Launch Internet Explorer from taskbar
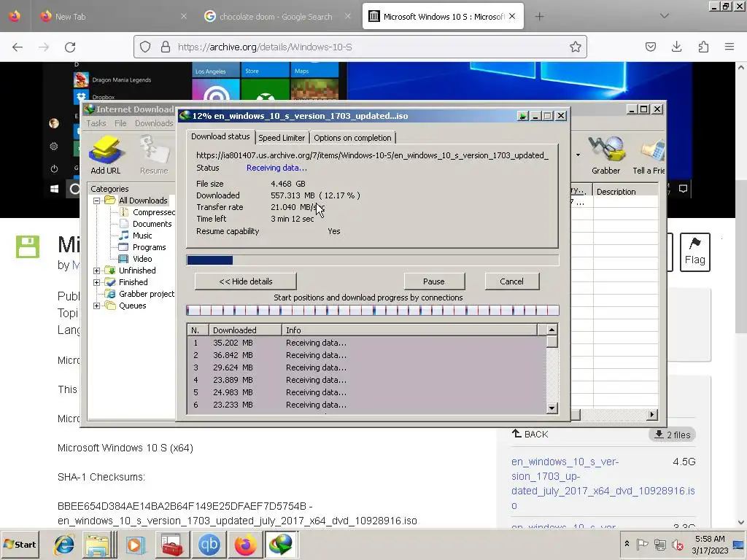This screenshot has width=747, height=560. pyautogui.click(x=64, y=544)
